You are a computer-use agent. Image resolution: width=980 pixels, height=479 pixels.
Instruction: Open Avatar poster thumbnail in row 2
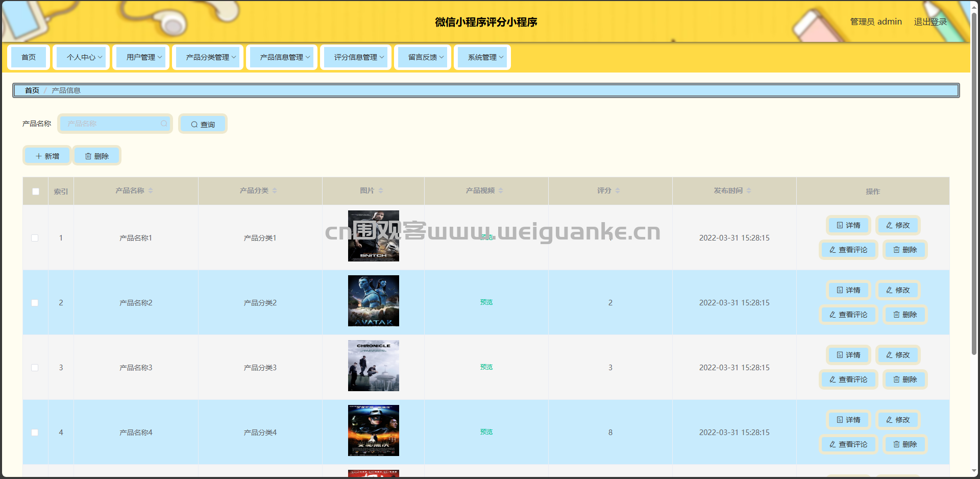pyautogui.click(x=374, y=301)
